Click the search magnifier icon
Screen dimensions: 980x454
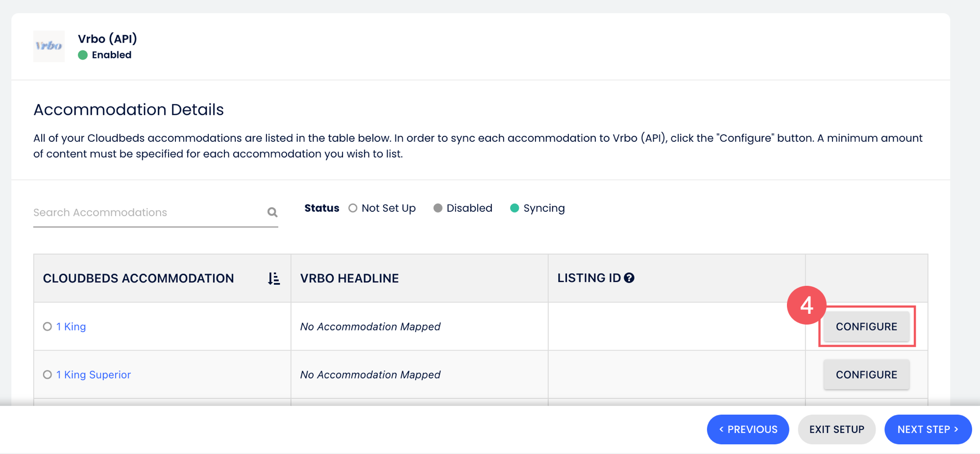pos(272,212)
